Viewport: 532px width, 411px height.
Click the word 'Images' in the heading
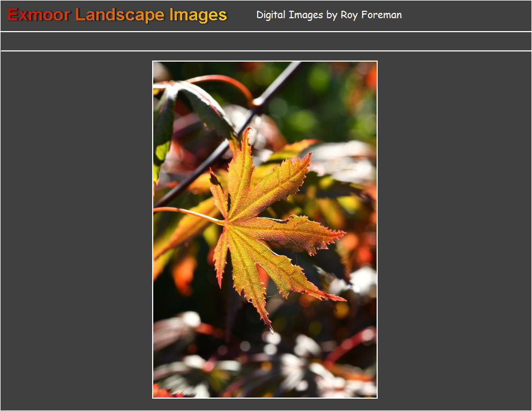tap(198, 15)
